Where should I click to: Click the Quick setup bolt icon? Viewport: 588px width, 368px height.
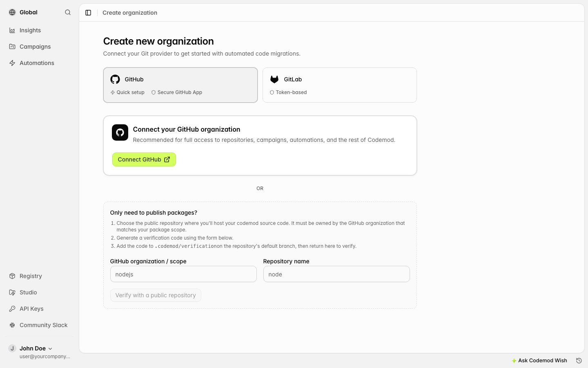tap(113, 92)
